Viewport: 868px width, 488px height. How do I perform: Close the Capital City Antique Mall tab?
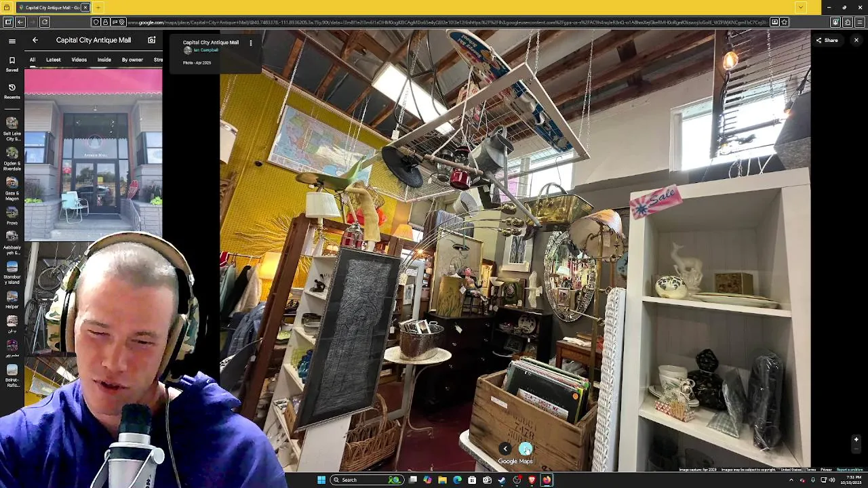[x=85, y=7]
